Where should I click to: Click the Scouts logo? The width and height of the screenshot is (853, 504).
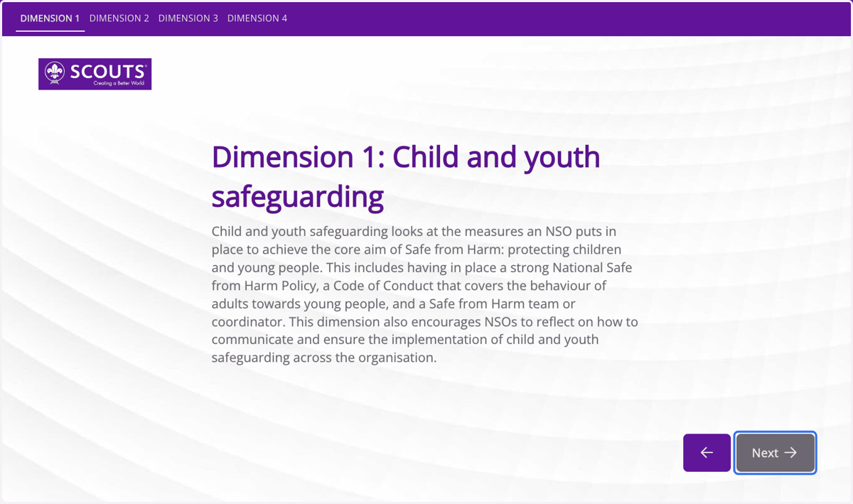pyautogui.click(x=95, y=74)
